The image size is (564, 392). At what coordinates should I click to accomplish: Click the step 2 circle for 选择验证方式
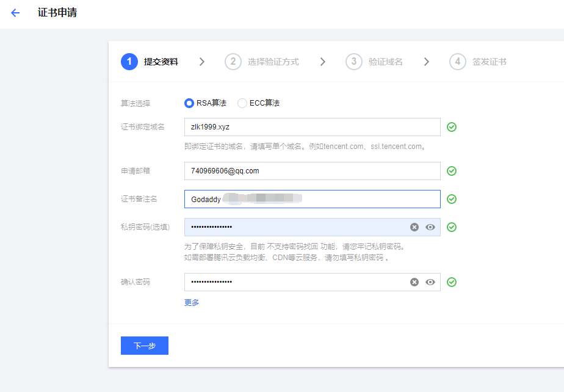[x=233, y=62]
